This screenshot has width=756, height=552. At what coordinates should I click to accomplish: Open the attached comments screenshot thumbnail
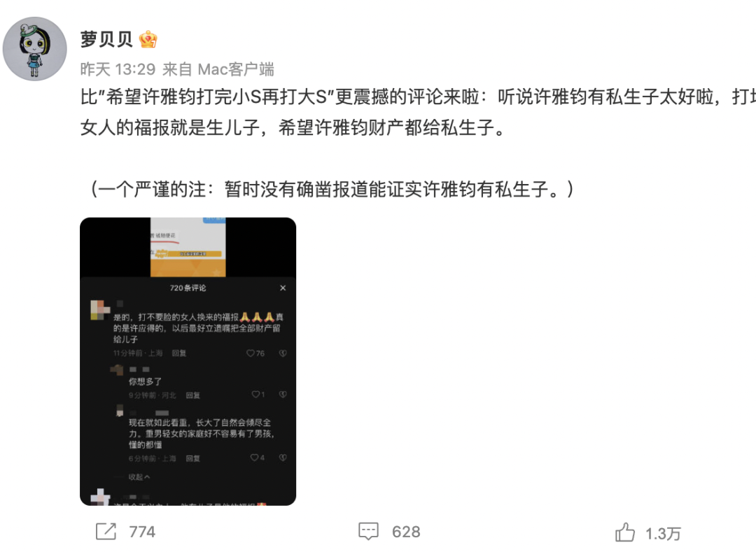188,361
